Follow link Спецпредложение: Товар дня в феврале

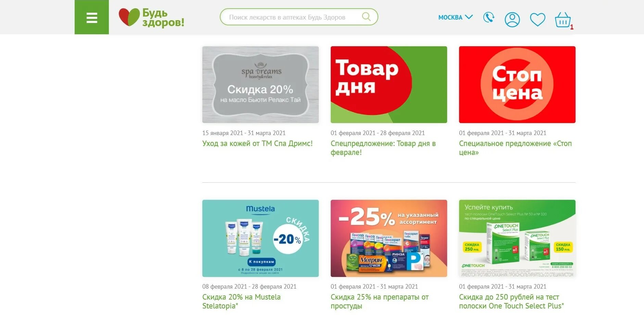point(383,148)
